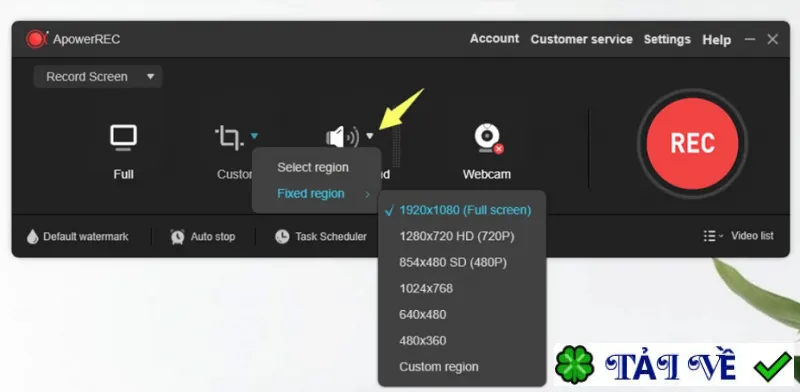
Task: Click the Task Scheduler clock icon
Action: [x=282, y=236]
